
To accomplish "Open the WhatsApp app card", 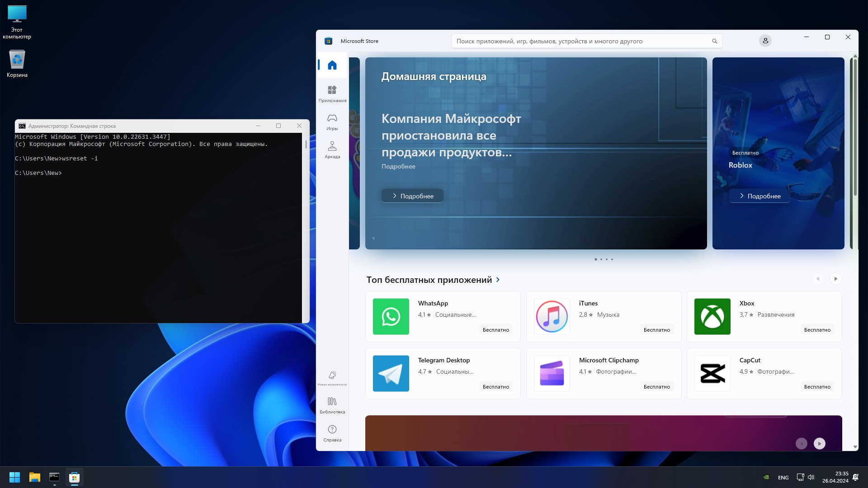I will pos(442,316).
